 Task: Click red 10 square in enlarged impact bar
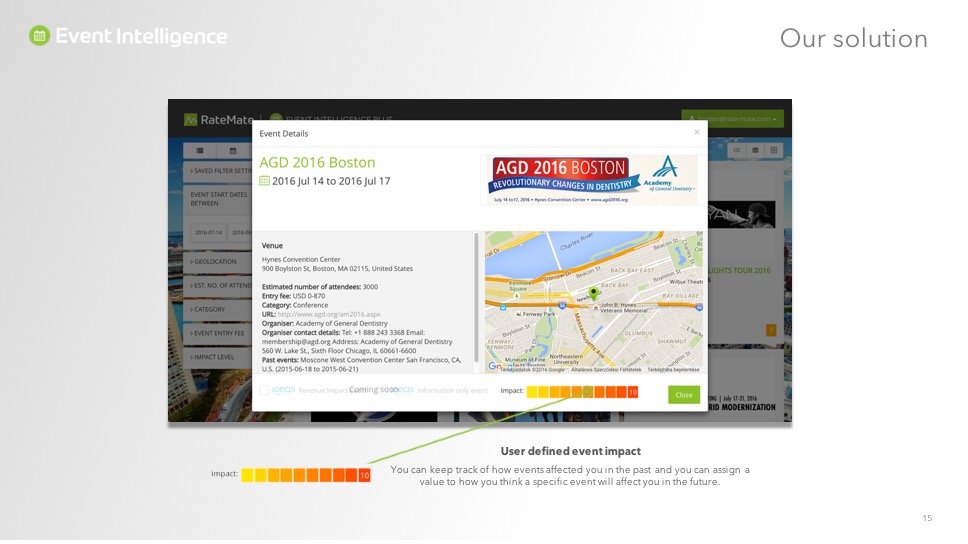(x=364, y=475)
